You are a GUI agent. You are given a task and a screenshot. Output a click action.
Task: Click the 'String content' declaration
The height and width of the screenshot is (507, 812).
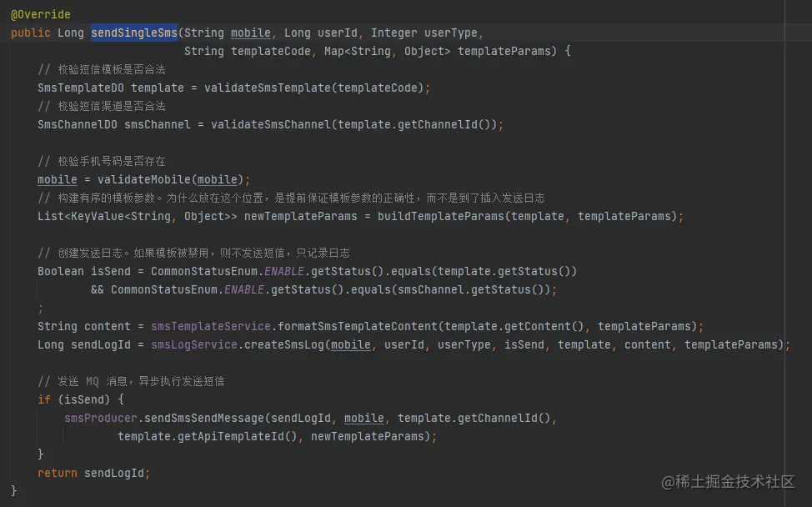click(84, 326)
